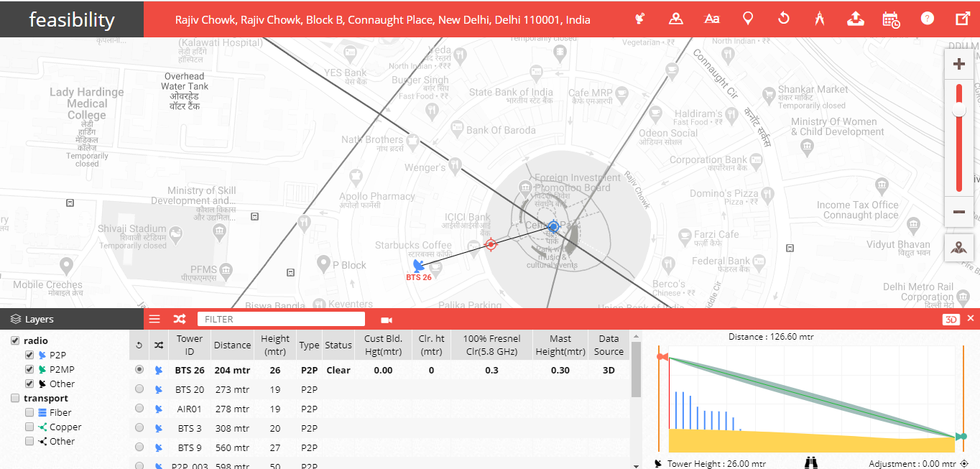Click the Adjustment 0.00 mtr label
Image resolution: width=980 pixels, height=469 pixels.
(x=912, y=464)
